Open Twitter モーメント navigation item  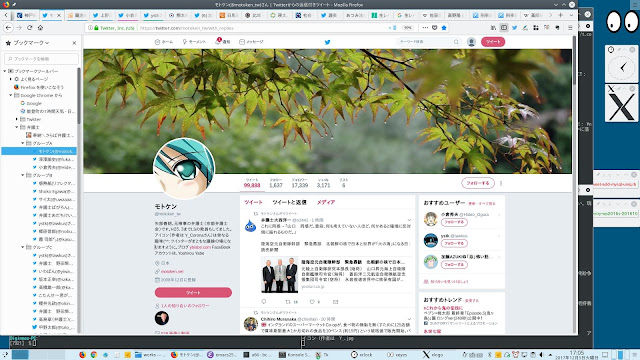pyautogui.click(x=194, y=42)
